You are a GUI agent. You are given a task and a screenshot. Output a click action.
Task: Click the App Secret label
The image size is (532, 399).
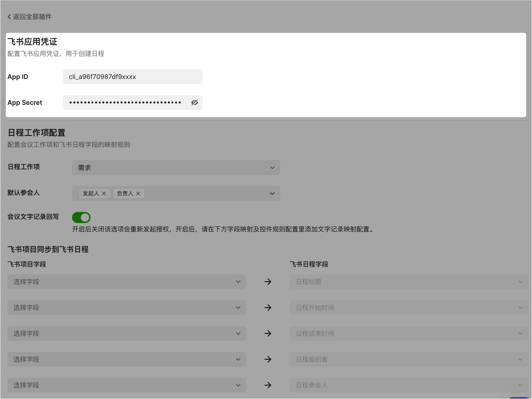pos(25,103)
